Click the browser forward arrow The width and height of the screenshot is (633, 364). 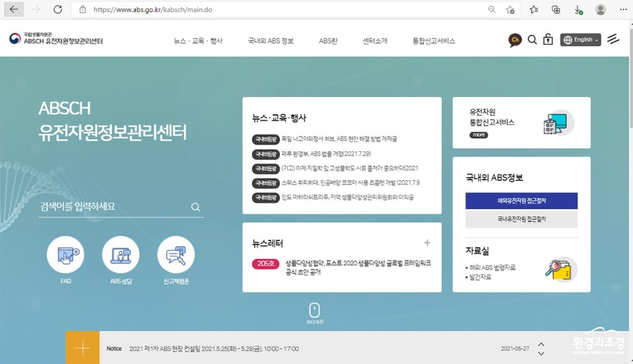coord(36,9)
